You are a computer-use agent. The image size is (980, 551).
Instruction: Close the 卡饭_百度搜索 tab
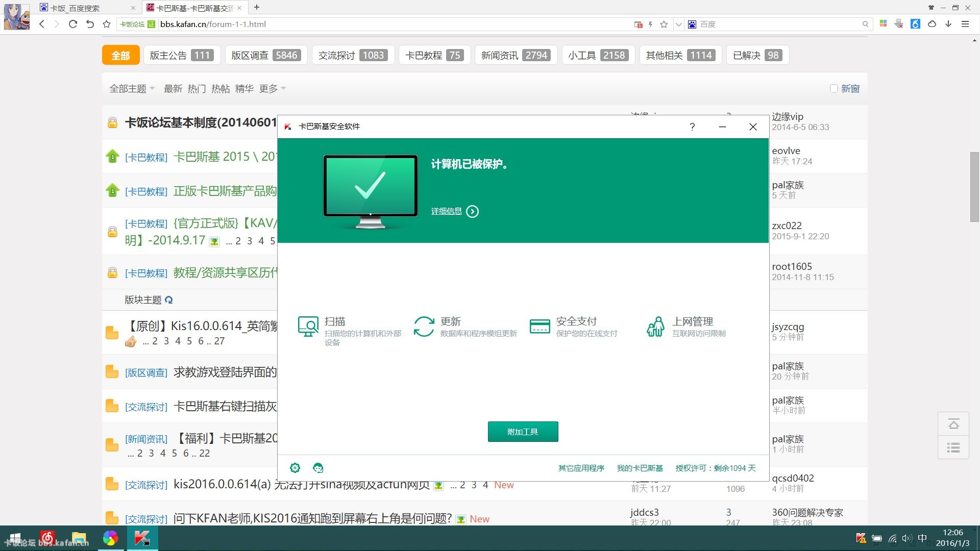tap(133, 8)
